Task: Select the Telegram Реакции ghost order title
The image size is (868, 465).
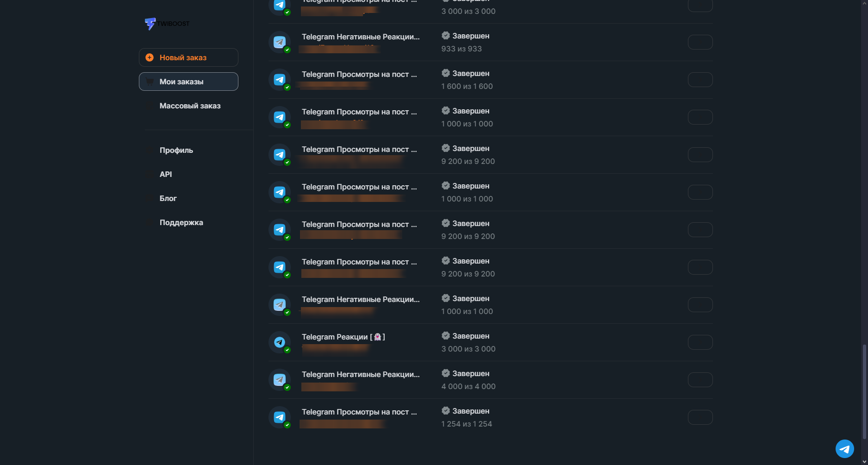Action: 343,337
